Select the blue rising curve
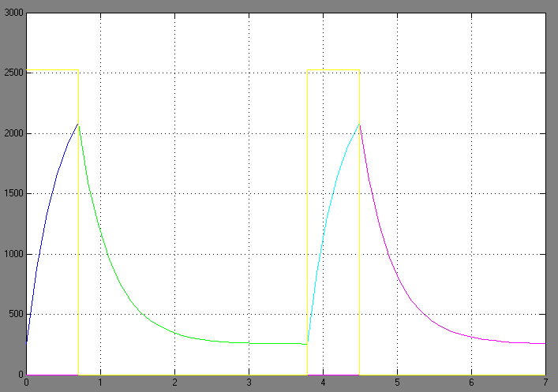 click(x=47, y=215)
